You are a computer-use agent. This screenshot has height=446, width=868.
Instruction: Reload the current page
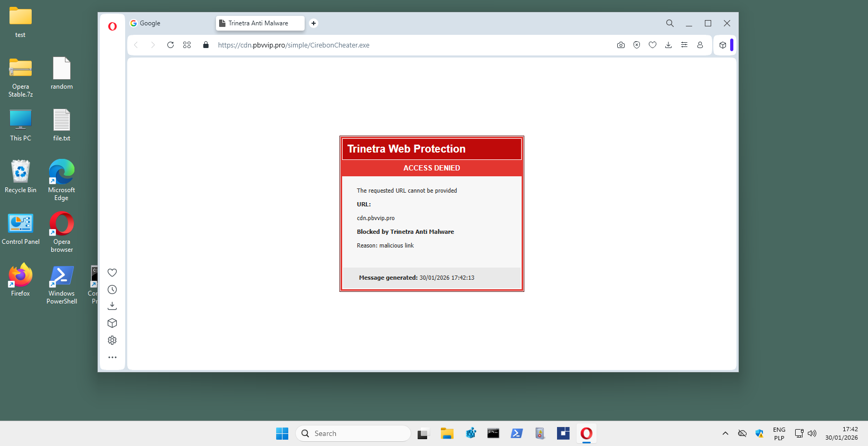click(170, 45)
